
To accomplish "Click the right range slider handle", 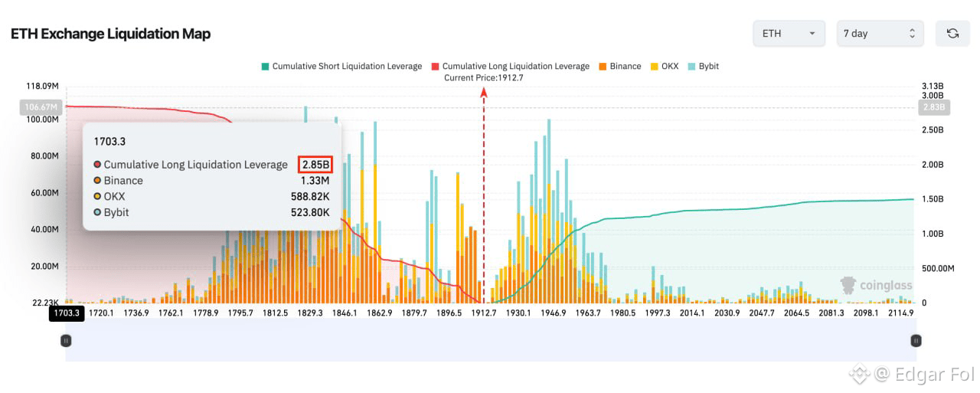I will point(915,341).
